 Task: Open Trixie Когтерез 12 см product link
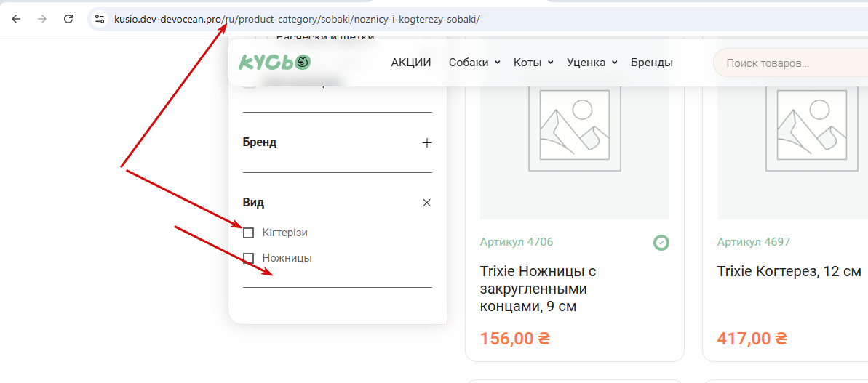pyautogui.click(x=789, y=272)
